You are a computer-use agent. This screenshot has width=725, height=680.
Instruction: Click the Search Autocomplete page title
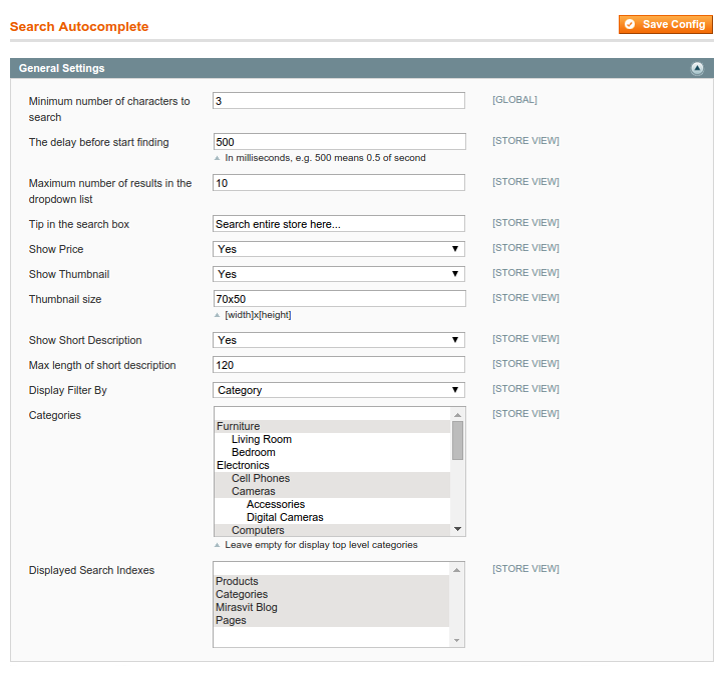pyautogui.click(x=79, y=26)
